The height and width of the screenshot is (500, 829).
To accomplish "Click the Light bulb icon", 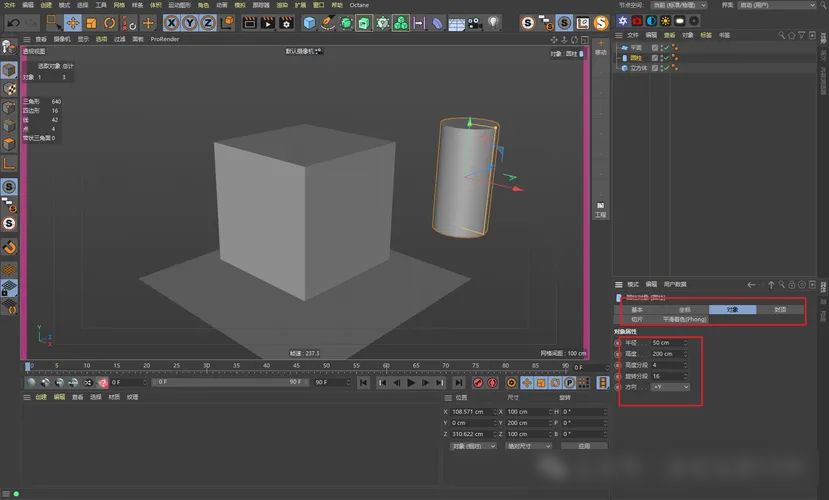I will point(493,22).
